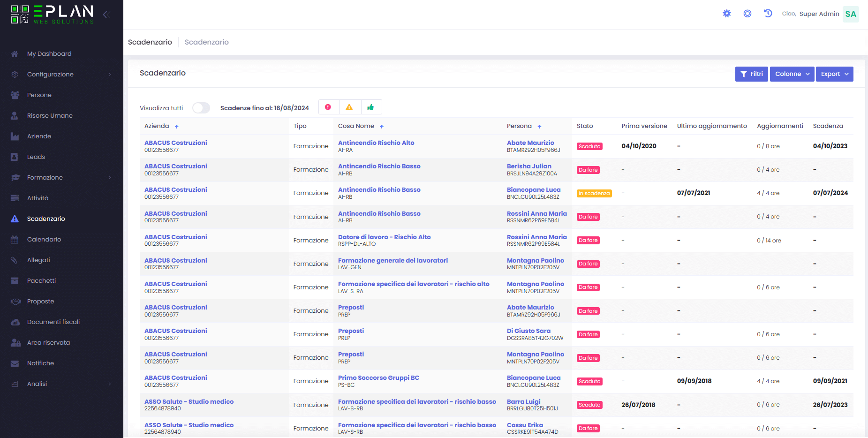Image resolution: width=868 pixels, height=438 pixels.
Task: Open the gear settings icon in header
Action: click(x=727, y=14)
